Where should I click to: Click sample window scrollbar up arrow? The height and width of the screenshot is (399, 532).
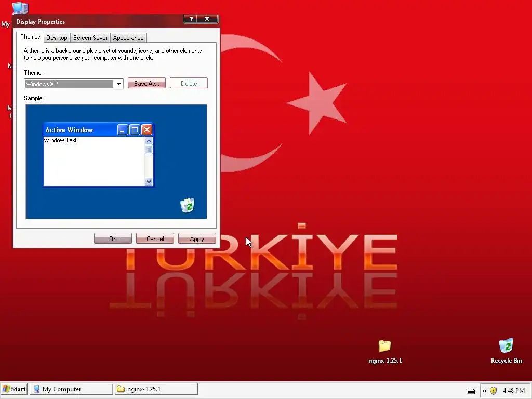click(x=149, y=141)
